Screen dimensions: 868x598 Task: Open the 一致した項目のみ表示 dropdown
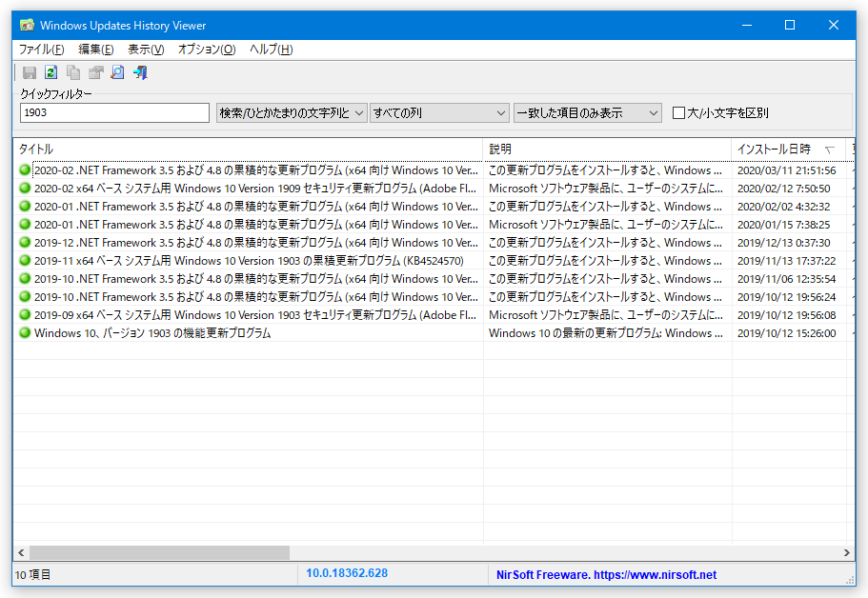(x=587, y=113)
